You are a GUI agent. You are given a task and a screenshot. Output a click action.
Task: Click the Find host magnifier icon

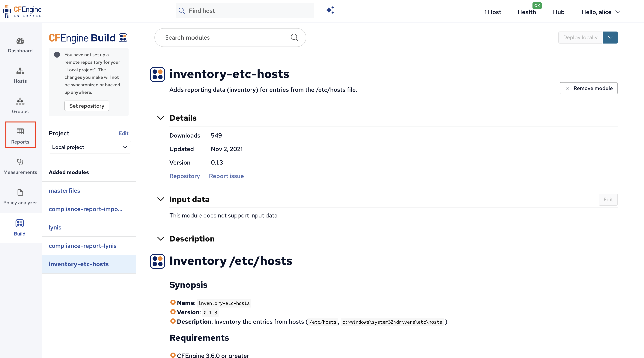tap(182, 11)
